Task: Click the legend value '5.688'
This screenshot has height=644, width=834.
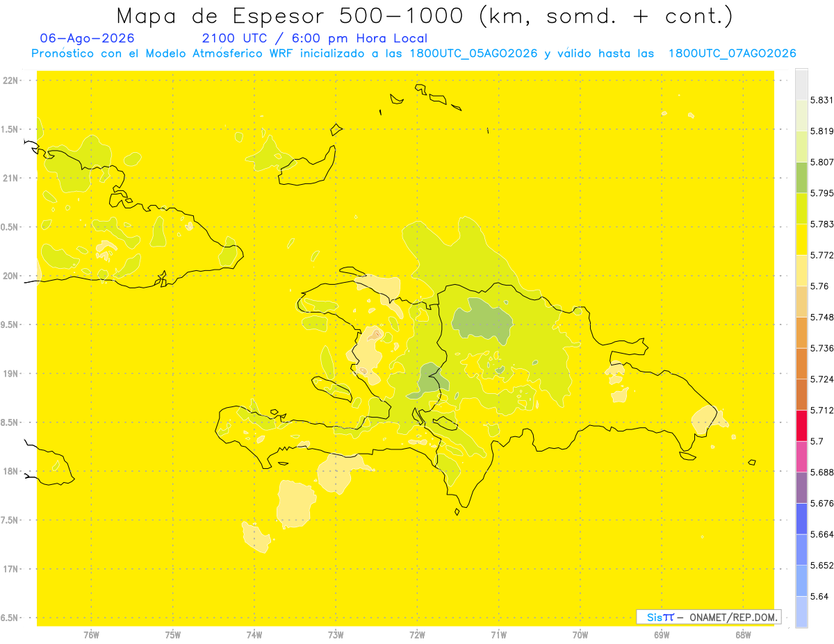Action: point(822,472)
